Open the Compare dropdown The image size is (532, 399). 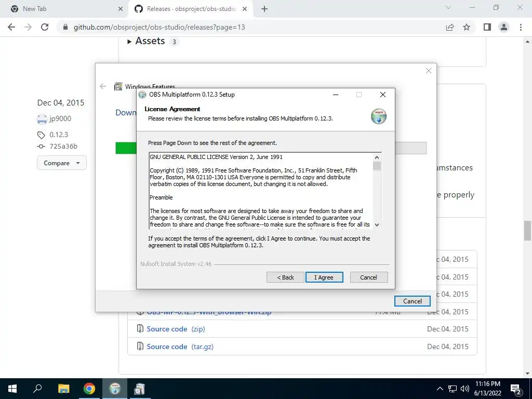click(62, 163)
